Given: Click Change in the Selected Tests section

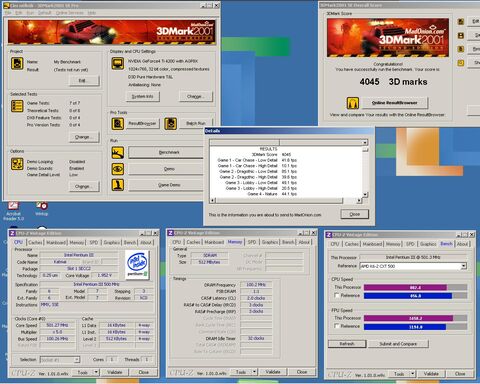Looking at the screenshot, I should 84,137.
